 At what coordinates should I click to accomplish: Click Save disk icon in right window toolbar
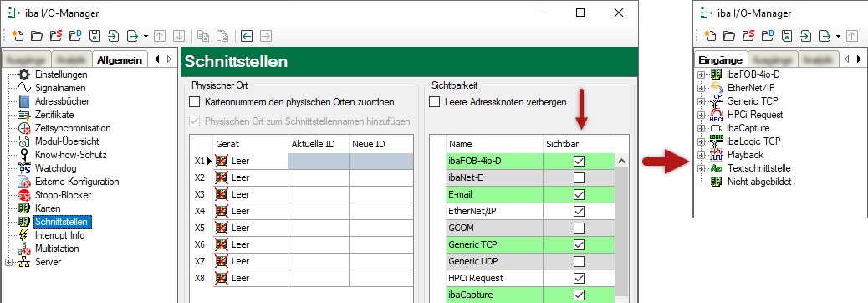point(787,36)
